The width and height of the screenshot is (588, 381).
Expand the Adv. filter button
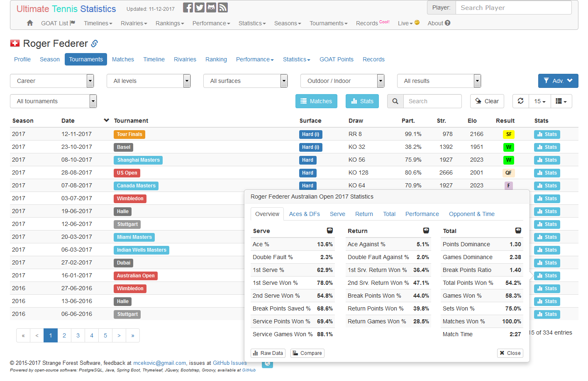558,81
